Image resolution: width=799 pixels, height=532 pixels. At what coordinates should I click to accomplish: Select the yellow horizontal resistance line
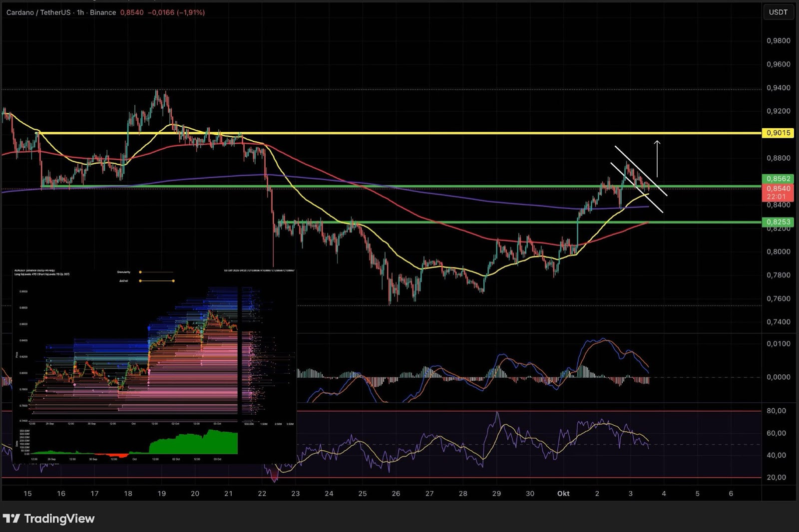tap(399, 133)
